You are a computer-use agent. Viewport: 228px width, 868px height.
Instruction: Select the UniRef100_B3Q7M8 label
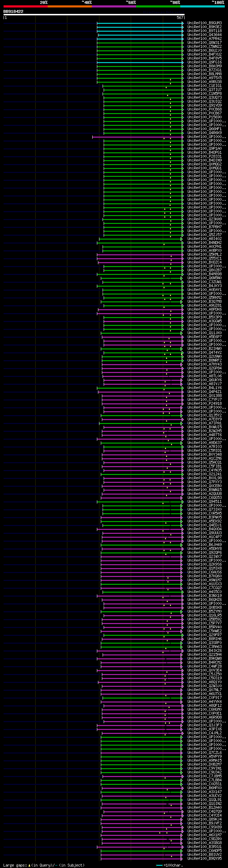pos(204,302)
